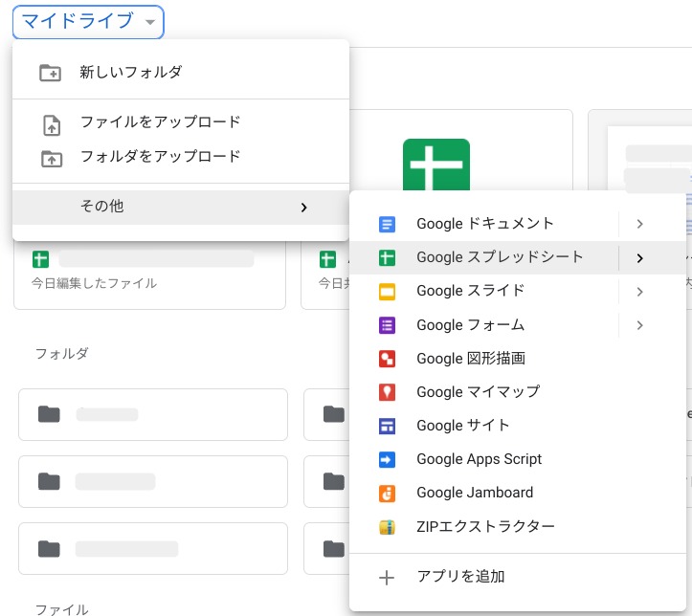Click the Google ドキュメント blue document icon
The height and width of the screenshot is (616, 692).
coord(387,224)
